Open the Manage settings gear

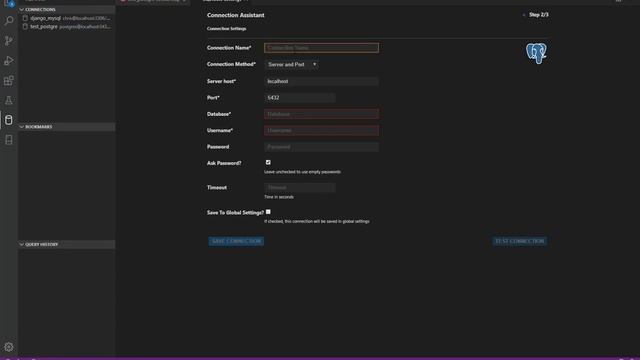pos(9,347)
